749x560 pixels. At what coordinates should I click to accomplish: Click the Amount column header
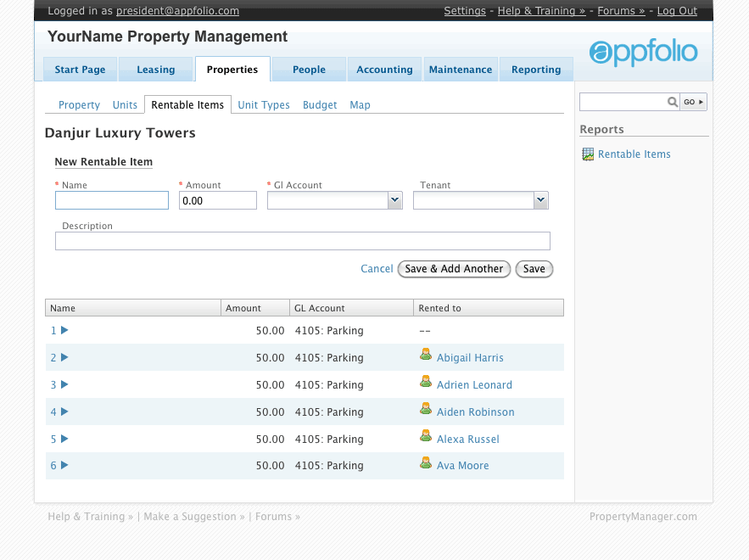click(x=255, y=308)
